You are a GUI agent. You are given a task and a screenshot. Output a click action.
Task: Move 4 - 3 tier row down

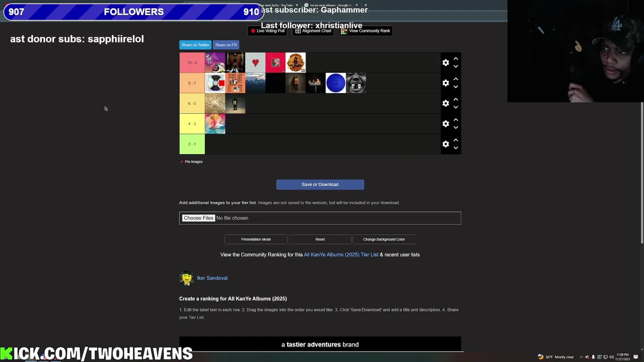coord(456,128)
